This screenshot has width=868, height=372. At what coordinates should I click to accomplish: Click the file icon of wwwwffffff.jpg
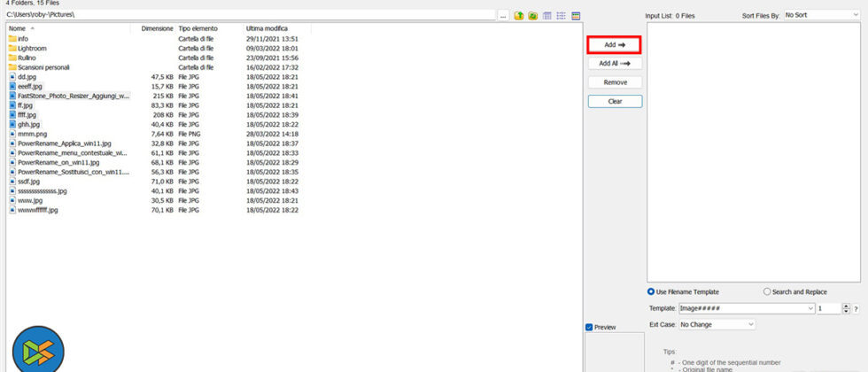tap(12, 210)
